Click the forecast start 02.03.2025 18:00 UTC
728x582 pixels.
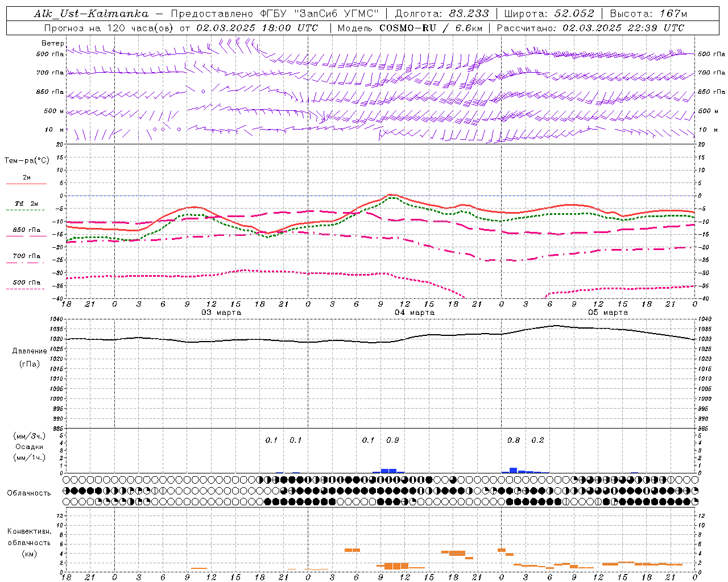257,28
